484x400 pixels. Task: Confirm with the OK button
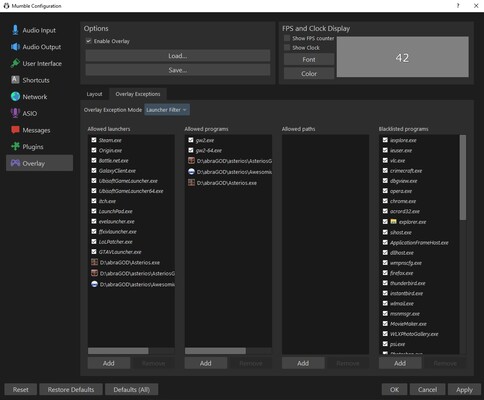pyautogui.click(x=395, y=389)
